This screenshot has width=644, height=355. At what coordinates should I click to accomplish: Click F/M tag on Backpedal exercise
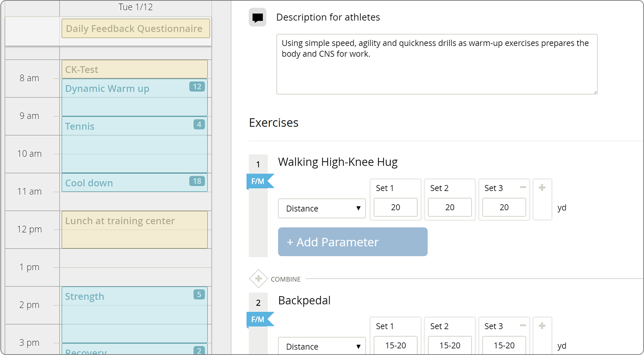[x=258, y=319]
